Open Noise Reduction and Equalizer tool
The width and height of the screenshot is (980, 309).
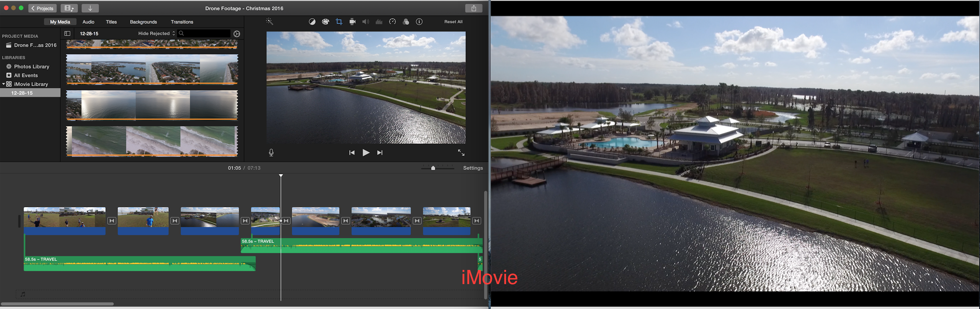379,22
